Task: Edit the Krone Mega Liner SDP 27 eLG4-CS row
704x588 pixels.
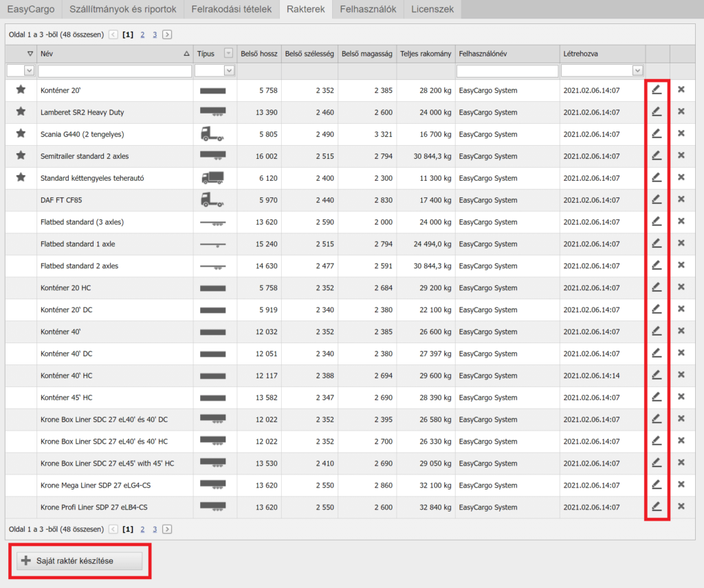Action: 657,484
